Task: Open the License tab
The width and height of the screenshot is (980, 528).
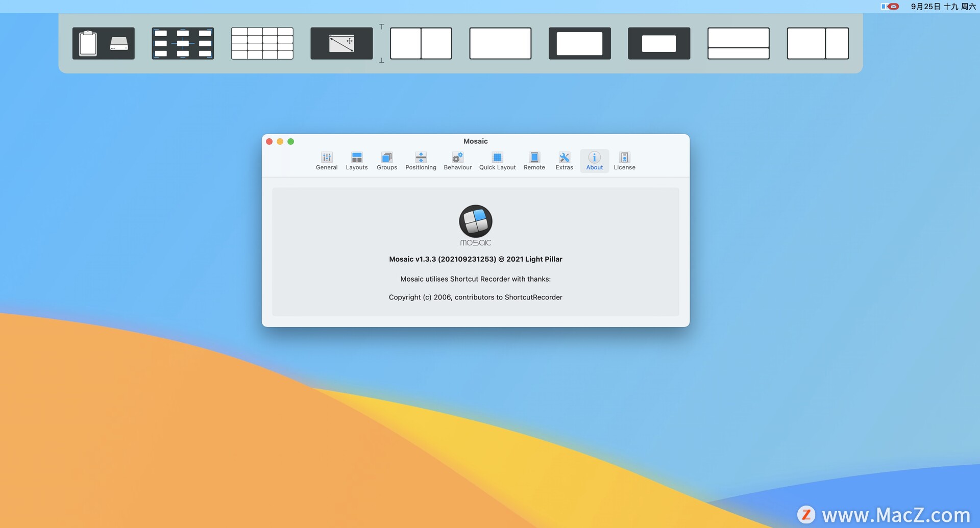Action: (625, 161)
